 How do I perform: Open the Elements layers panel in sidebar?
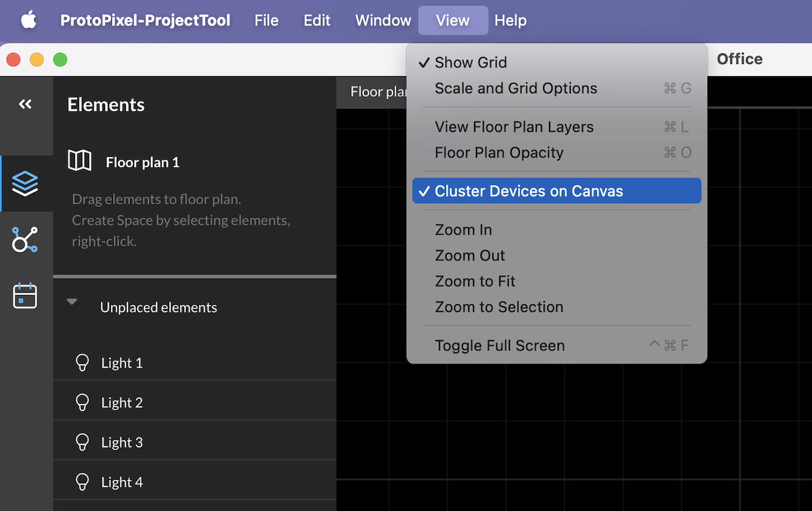26,183
